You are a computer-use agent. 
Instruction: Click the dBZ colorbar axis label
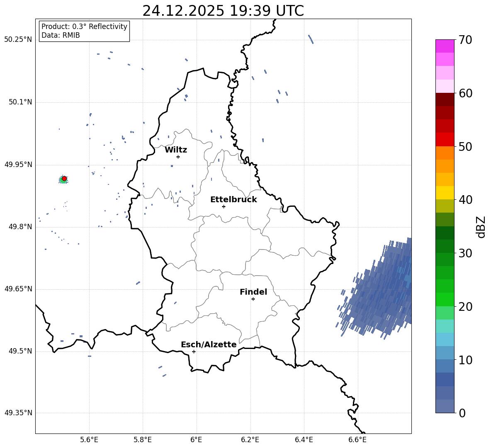tap(481, 227)
